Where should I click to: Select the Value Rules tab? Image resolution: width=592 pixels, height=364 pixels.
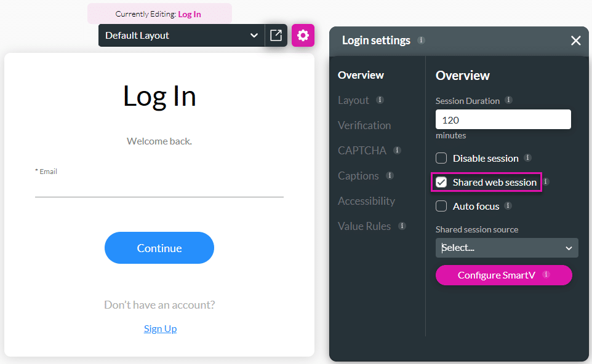click(364, 226)
